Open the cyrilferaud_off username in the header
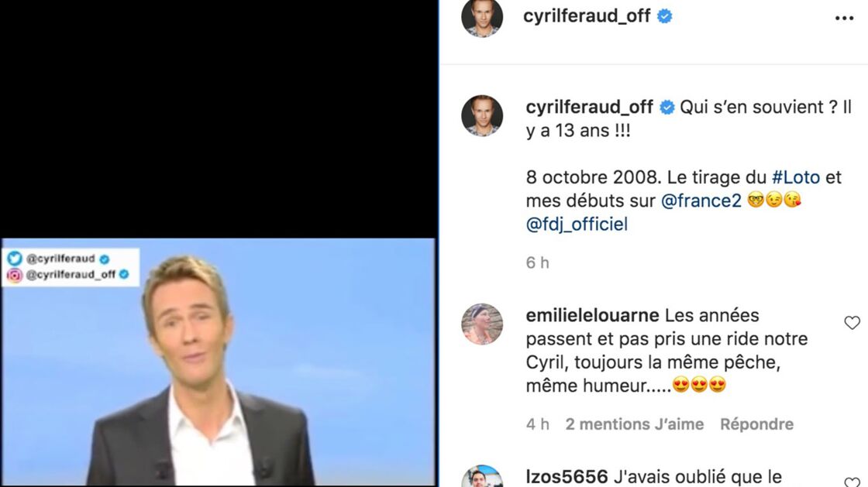868x487 pixels. click(587, 16)
